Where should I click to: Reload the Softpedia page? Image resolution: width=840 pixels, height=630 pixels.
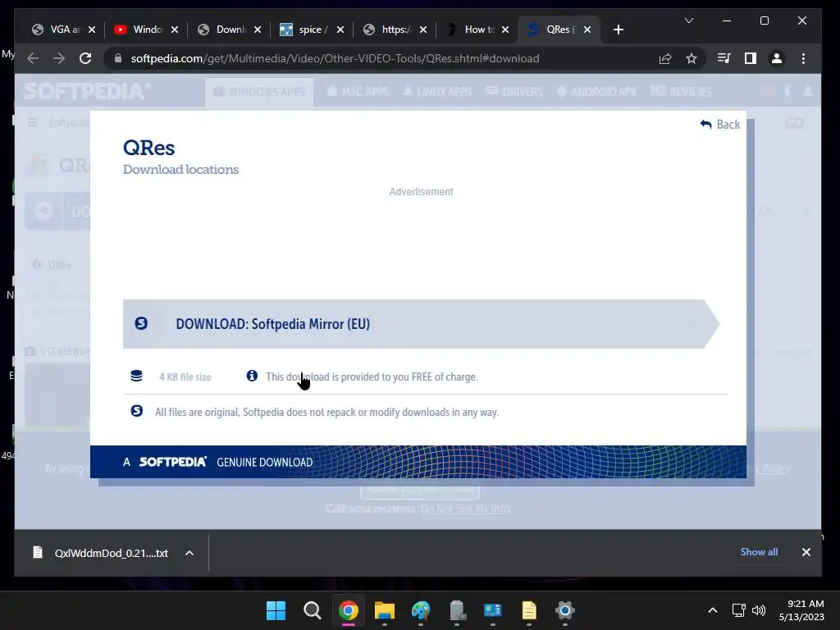(x=85, y=58)
